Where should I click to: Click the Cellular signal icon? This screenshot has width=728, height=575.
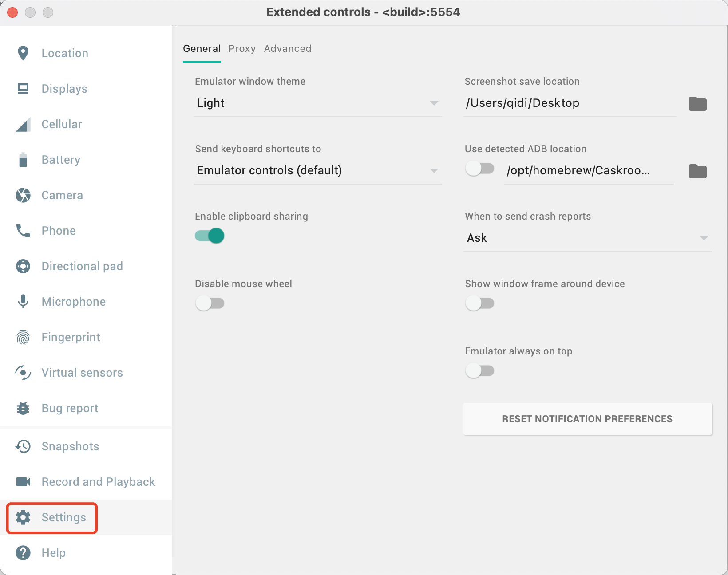point(23,124)
